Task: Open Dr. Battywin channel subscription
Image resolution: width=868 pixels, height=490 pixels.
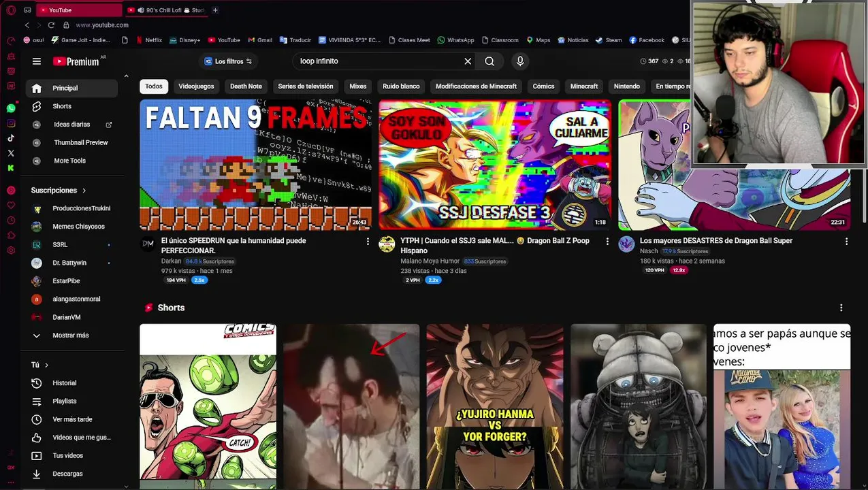Action: pos(71,263)
